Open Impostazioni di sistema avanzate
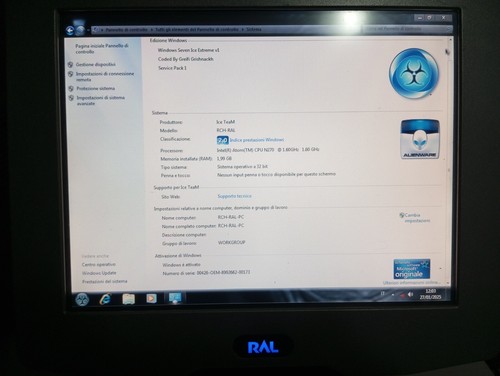This screenshot has width=500, height=376. coord(101,100)
